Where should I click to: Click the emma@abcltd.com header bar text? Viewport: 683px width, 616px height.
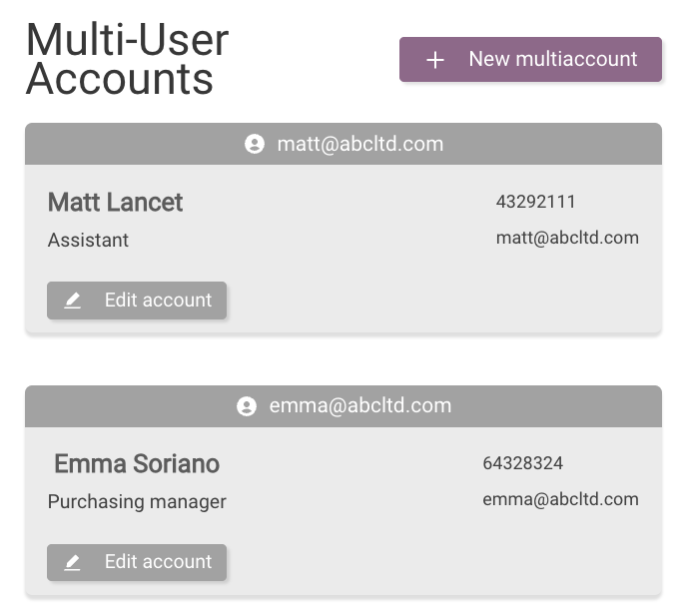[360, 406]
